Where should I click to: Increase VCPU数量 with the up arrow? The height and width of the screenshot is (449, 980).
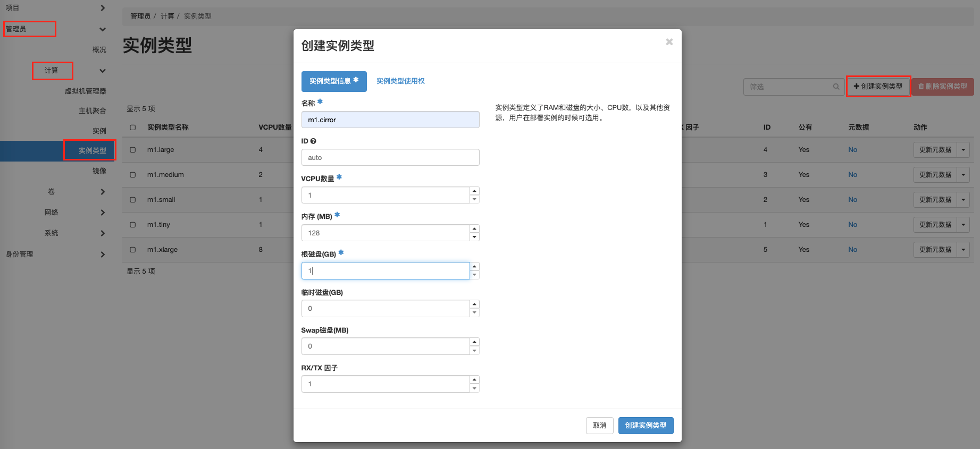(474, 191)
